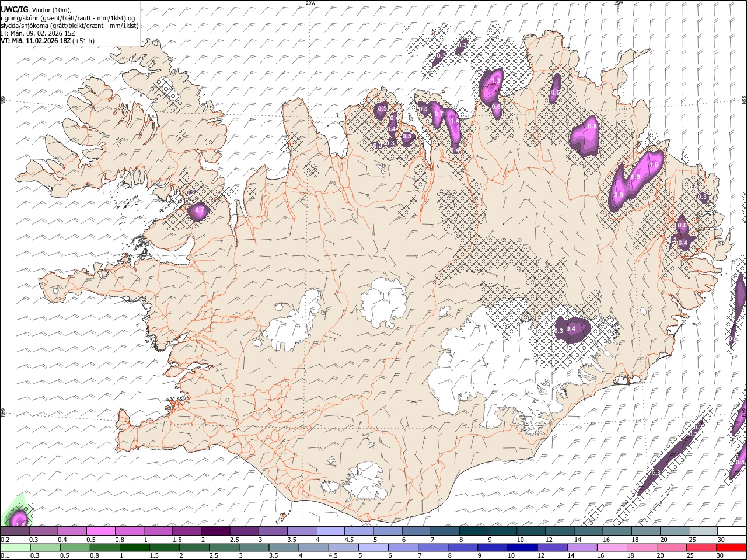The image size is (747, 560).
Task: Click the 10 label on the green-to-red rain scale
Action: [511, 555]
